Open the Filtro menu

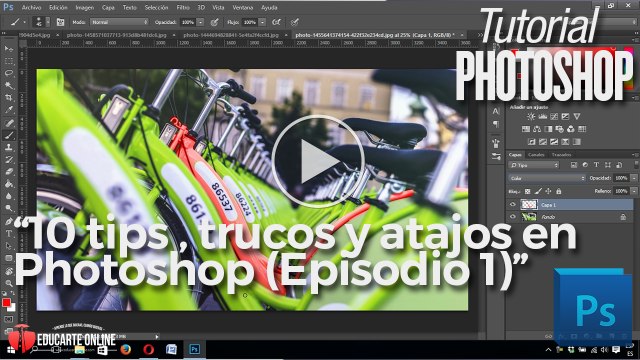tap(183, 7)
